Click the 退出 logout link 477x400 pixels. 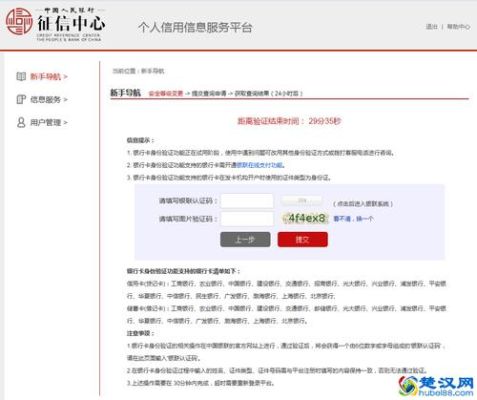[431, 27]
